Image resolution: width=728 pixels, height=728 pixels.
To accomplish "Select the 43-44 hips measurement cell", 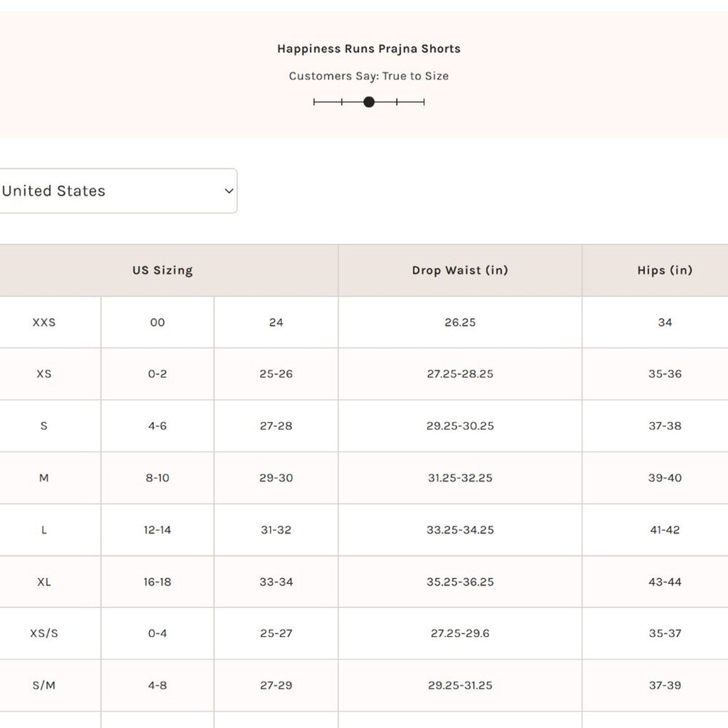I will pyautogui.click(x=664, y=582).
